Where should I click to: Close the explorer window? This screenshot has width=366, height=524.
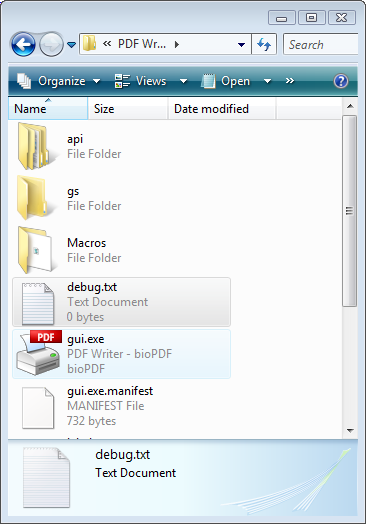click(x=342, y=18)
